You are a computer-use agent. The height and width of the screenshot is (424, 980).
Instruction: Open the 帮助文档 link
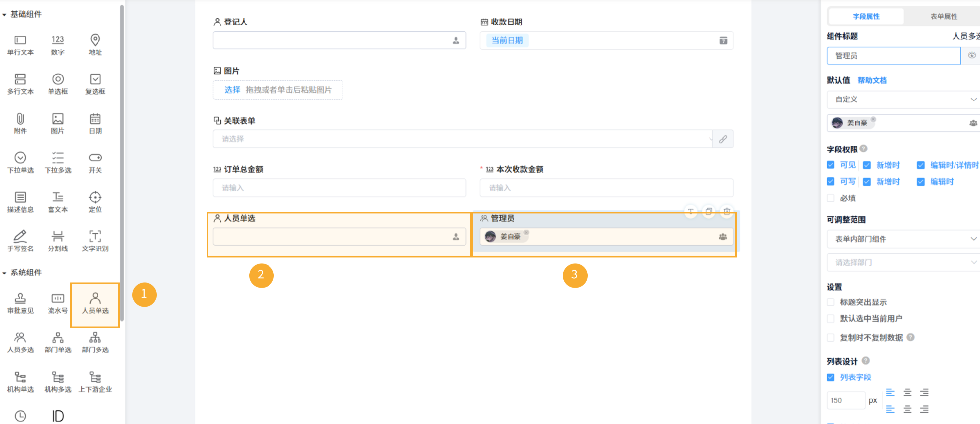coord(872,80)
